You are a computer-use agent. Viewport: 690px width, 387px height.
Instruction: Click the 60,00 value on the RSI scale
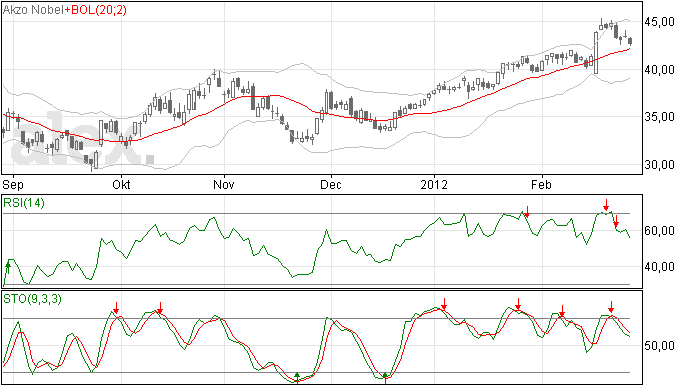[x=659, y=231]
